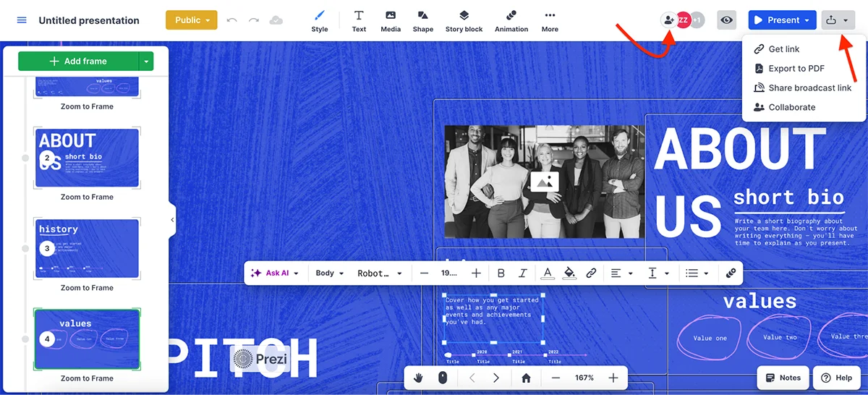This screenshot has height=395, width=868.
Task: Click the 167% zoom level
Action: (x=584, y=378)
